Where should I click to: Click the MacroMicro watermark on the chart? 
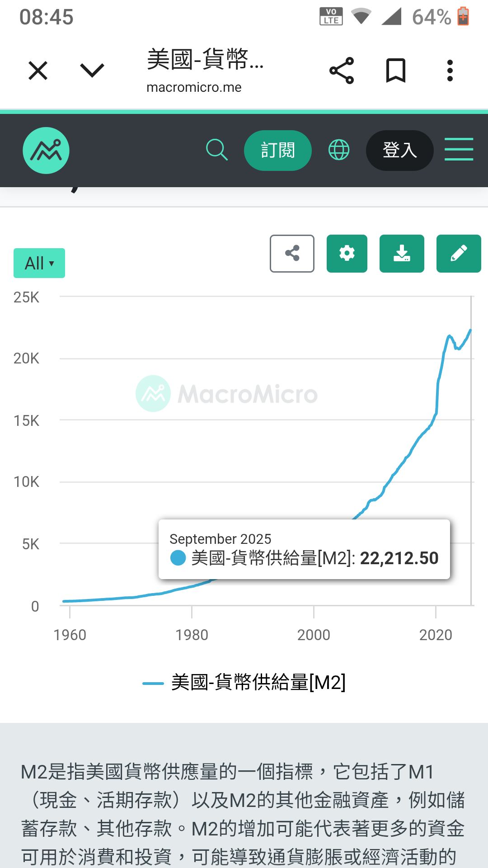pyautogui.click(x=226, y=392)
